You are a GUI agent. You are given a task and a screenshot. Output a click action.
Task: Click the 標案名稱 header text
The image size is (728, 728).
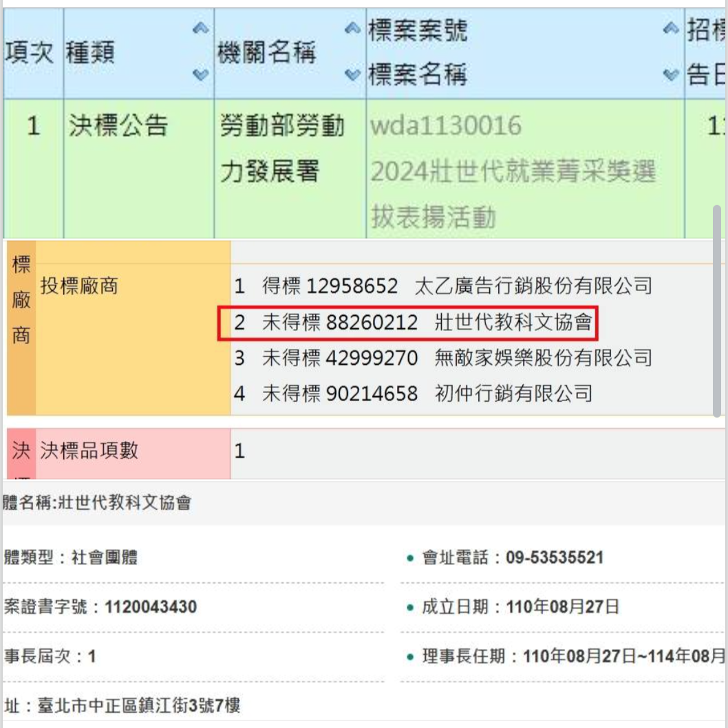point(418,74)
